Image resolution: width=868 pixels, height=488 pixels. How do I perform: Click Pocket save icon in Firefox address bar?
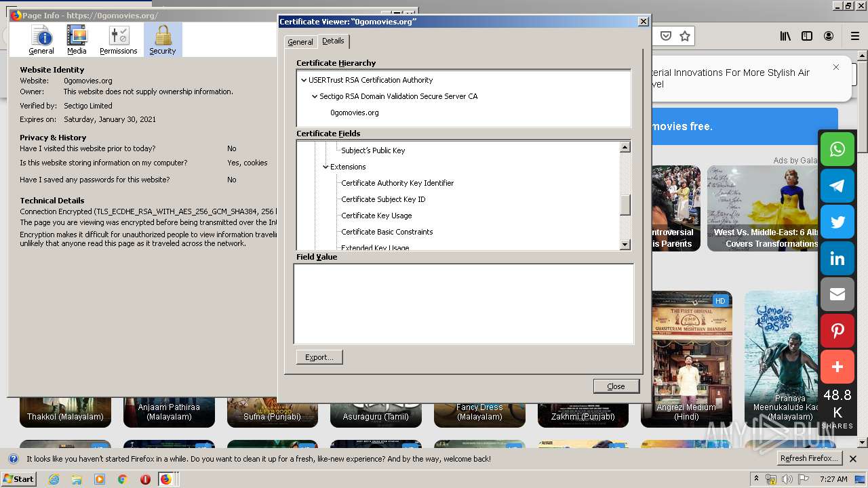coord(666,36)
